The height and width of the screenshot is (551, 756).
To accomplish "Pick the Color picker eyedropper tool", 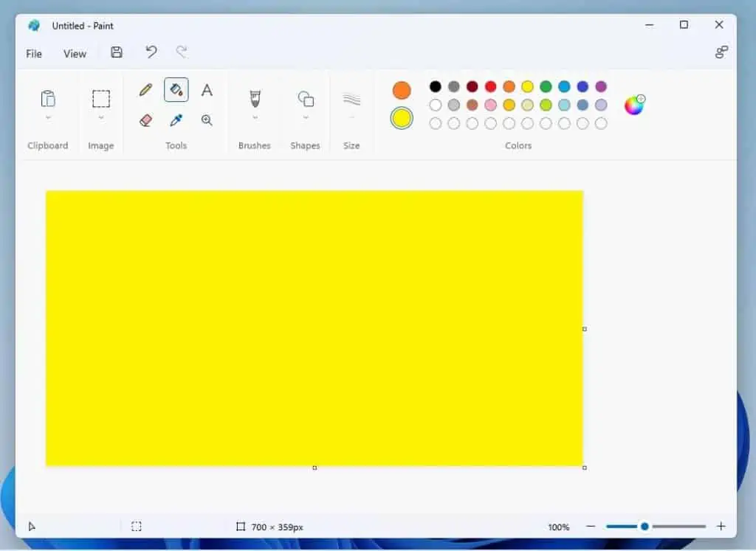I will coord(176,120).
